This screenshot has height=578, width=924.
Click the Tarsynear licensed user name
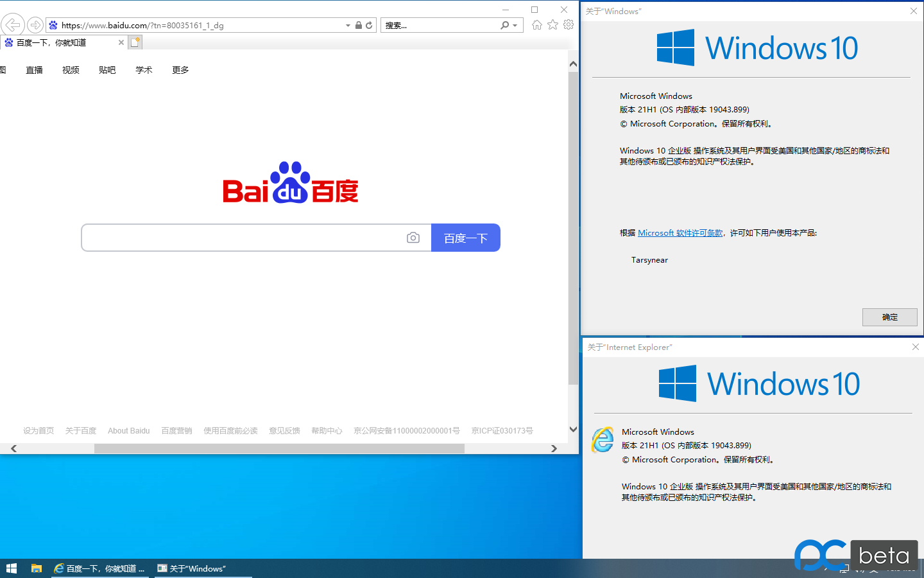click(649, 260)
